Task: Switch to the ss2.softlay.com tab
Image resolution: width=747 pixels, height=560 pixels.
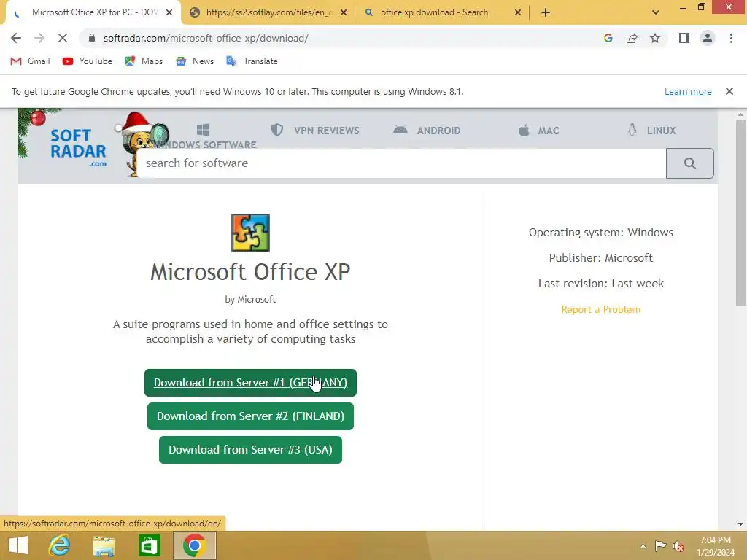Action: [268, 12]
